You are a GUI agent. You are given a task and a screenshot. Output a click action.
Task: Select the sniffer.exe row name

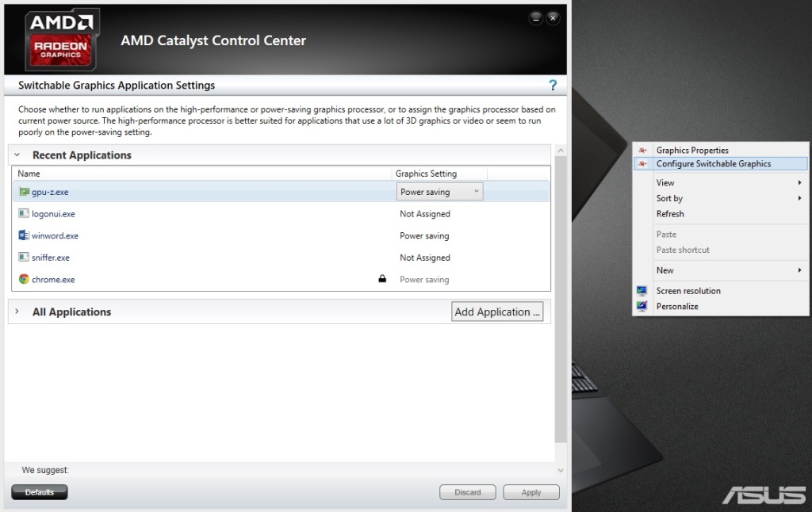(50, 258)
